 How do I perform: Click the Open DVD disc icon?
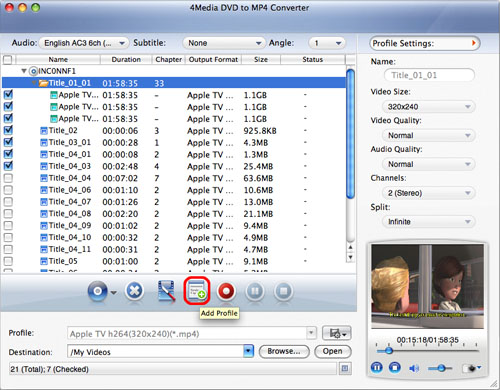[97, 291]
